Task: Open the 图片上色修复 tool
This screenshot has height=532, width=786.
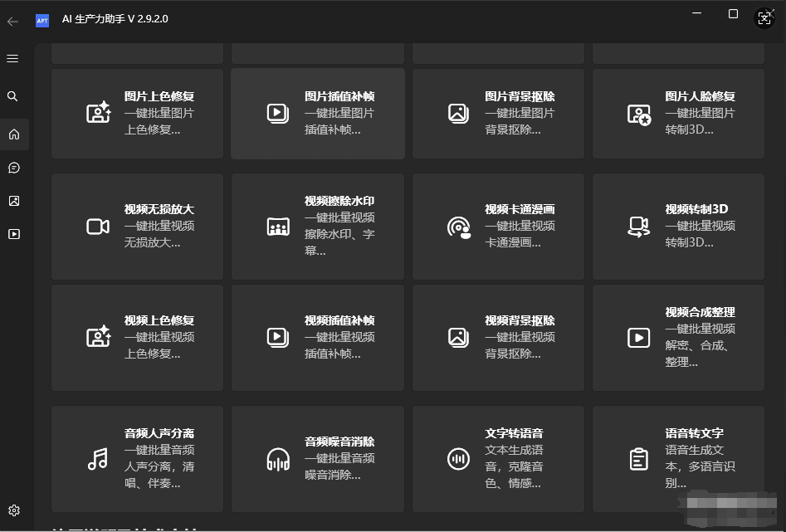Action: (137, 113)
